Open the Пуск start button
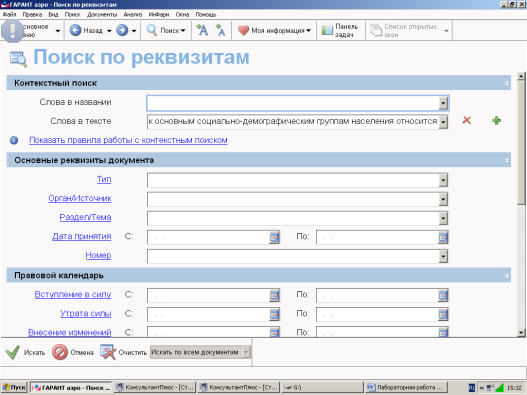The image size is (527, 395). (14, 388)
